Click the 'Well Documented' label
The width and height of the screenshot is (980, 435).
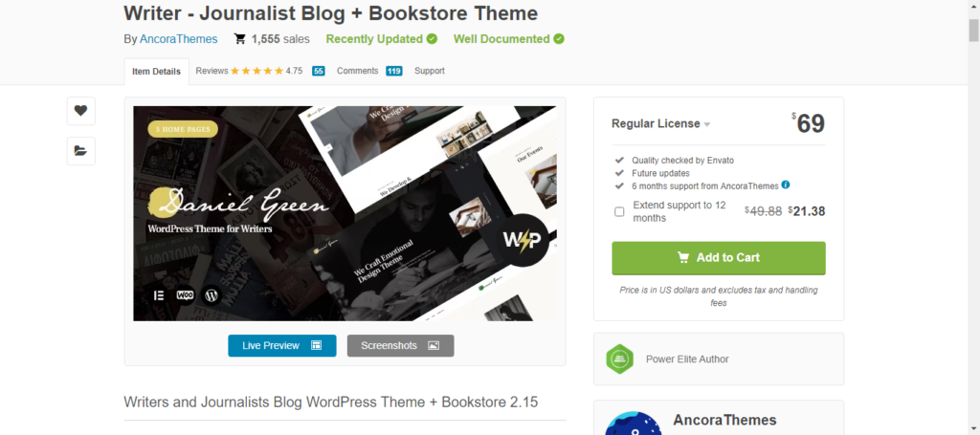click(x=501, y=38)
